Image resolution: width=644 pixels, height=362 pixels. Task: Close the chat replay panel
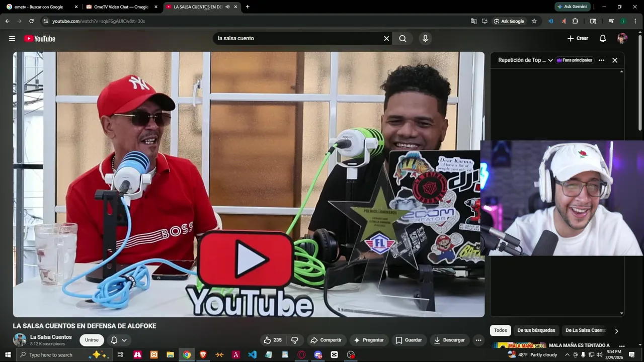(615, 60)
